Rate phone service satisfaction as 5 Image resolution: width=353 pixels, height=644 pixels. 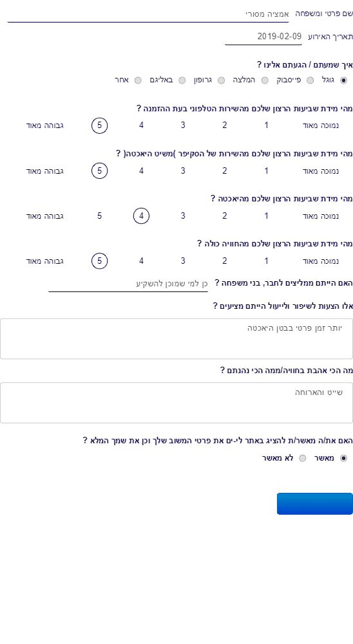pos(100,125)
